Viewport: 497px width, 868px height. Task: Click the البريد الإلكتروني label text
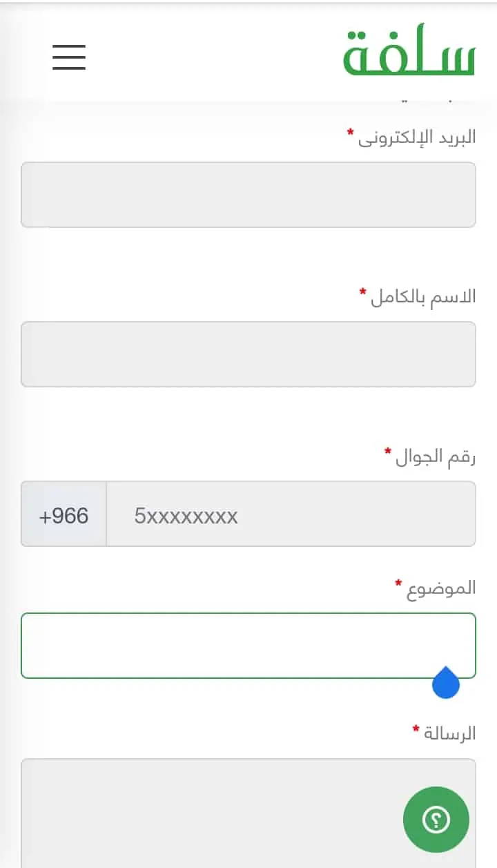(417, 137)
